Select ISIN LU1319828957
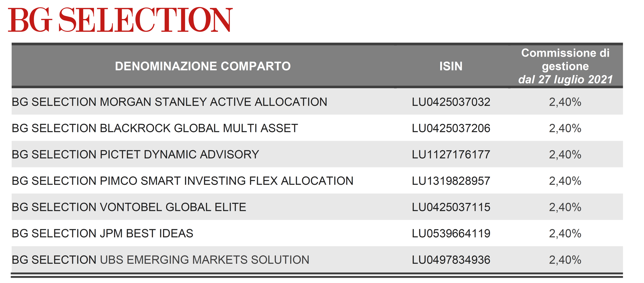 click(451, 181)
